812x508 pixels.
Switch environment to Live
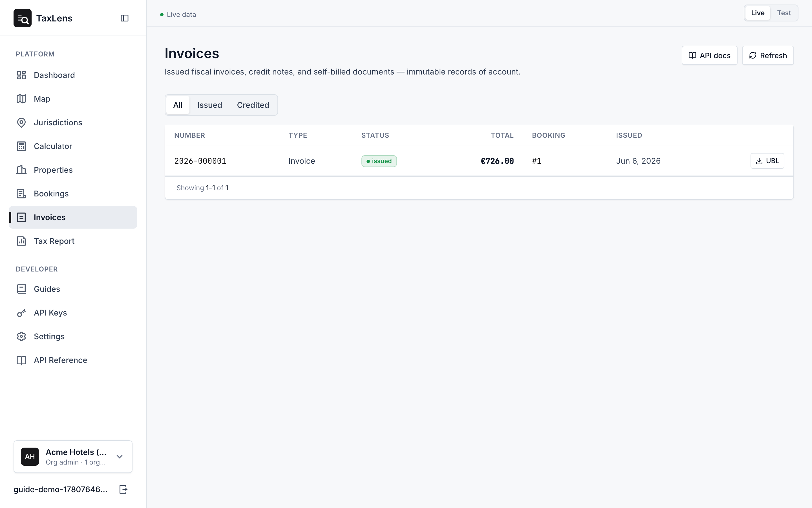tap(758, 13)
